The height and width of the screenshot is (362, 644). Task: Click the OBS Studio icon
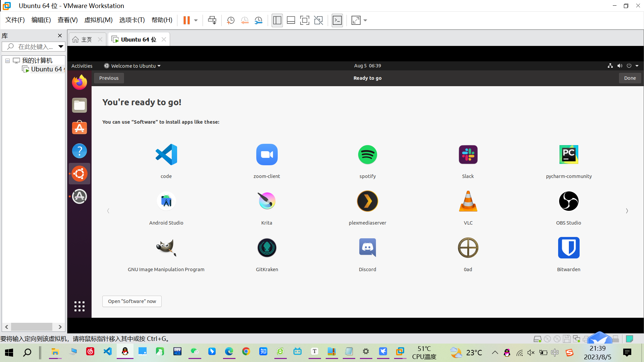click(x=569, y=201)
